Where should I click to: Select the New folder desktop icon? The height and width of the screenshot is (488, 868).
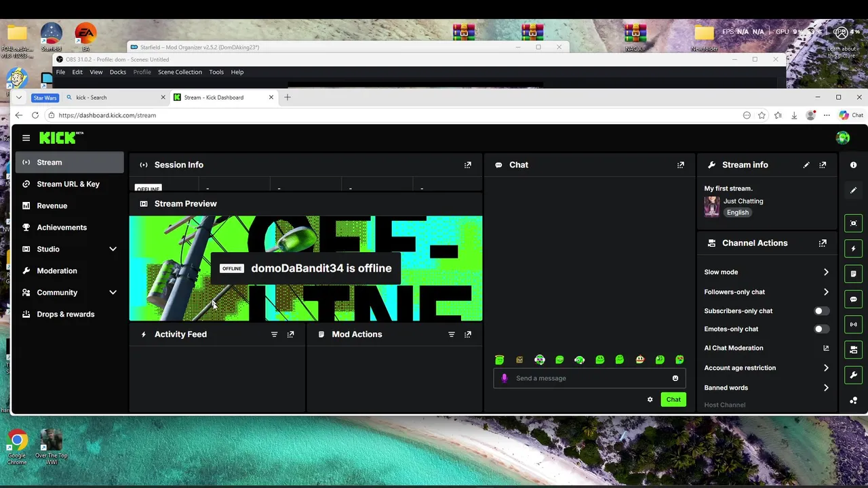pos(704,39)
